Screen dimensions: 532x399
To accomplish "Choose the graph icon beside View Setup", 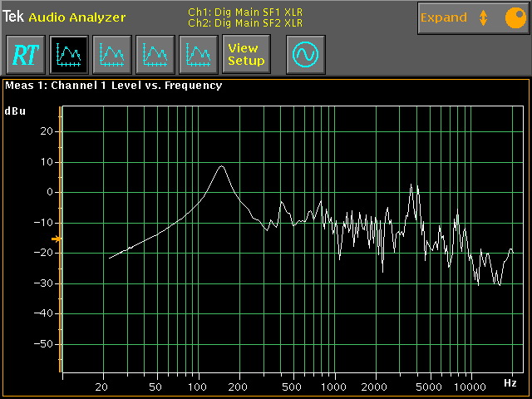I will click(198, 55).
